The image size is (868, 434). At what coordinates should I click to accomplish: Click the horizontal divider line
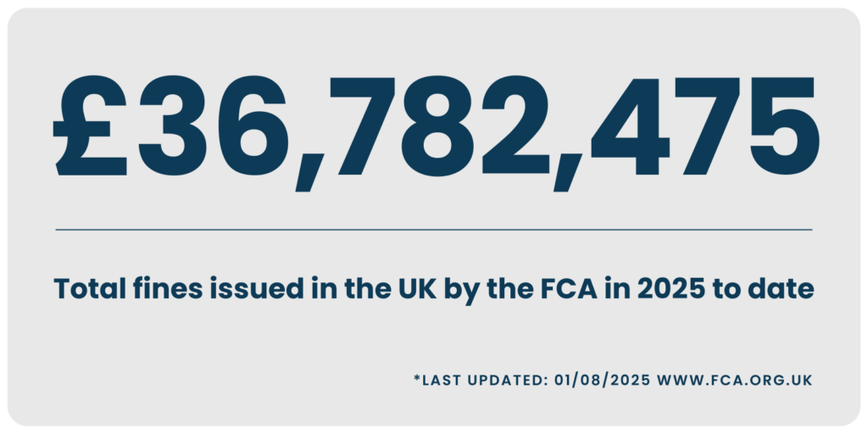(434, 230)
